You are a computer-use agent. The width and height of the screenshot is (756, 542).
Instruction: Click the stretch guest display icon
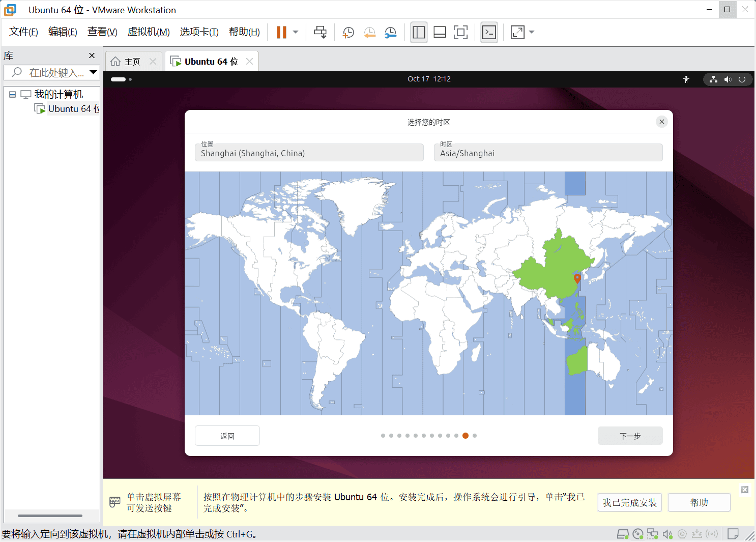pyautogui.click(x=517, y=32)
